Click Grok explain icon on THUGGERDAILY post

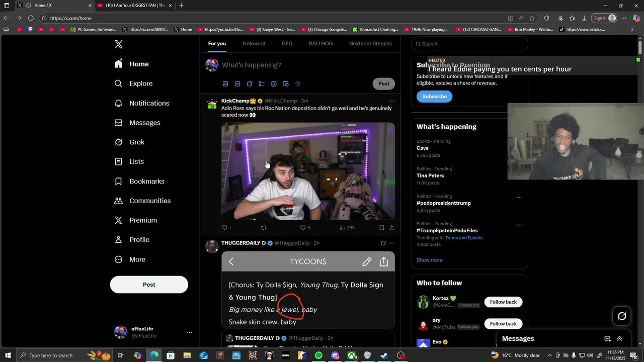point(383,243)
